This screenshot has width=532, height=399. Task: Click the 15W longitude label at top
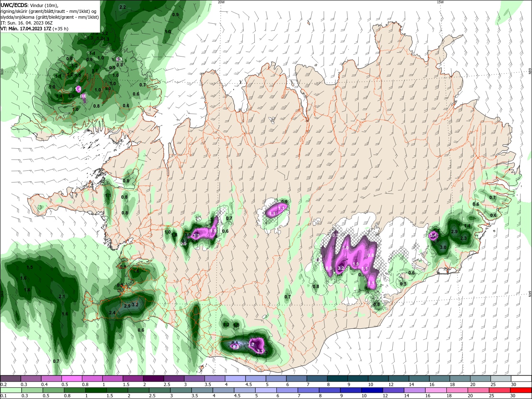(x=440, y=2)
